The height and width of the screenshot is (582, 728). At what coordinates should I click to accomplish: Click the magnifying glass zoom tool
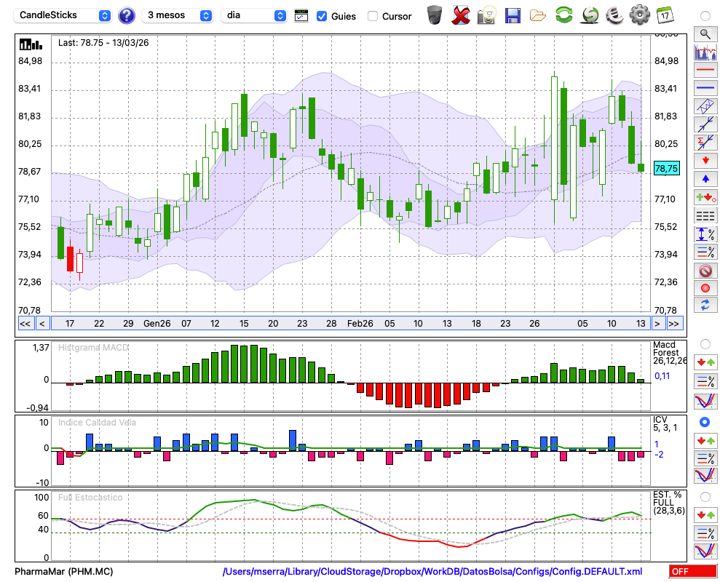pos(705,33)
